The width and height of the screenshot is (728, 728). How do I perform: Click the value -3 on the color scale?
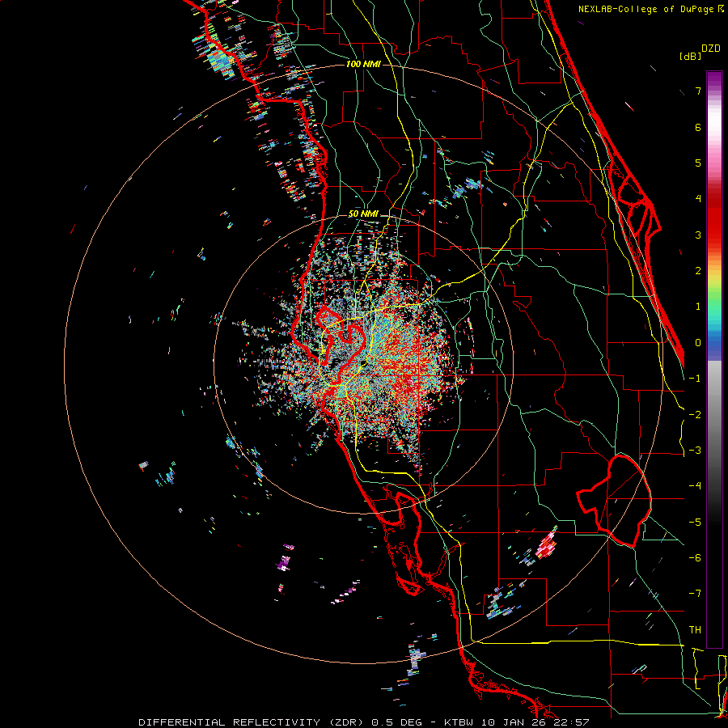pyautogui.click(x=695, y=451)
